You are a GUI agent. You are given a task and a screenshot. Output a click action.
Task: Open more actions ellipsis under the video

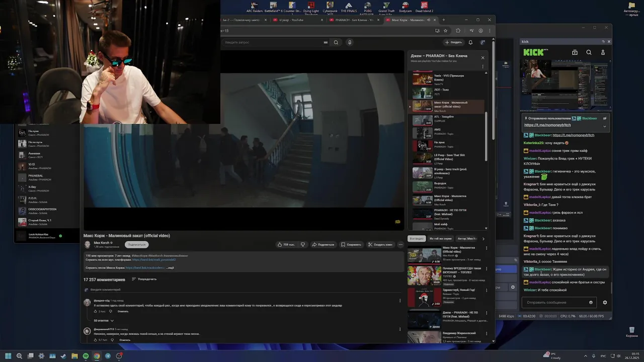(400, 244)
